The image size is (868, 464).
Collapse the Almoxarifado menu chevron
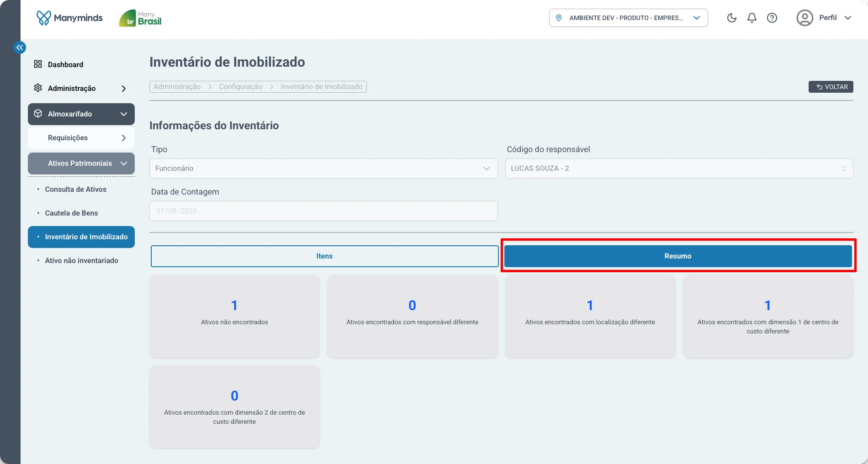pos(124,114)
